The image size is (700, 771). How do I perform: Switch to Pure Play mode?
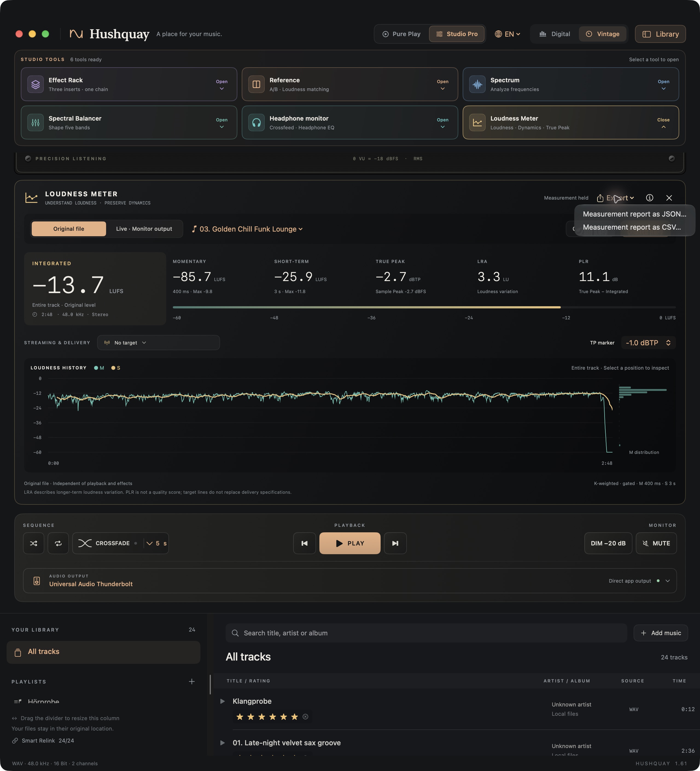[x=402, y=34]
